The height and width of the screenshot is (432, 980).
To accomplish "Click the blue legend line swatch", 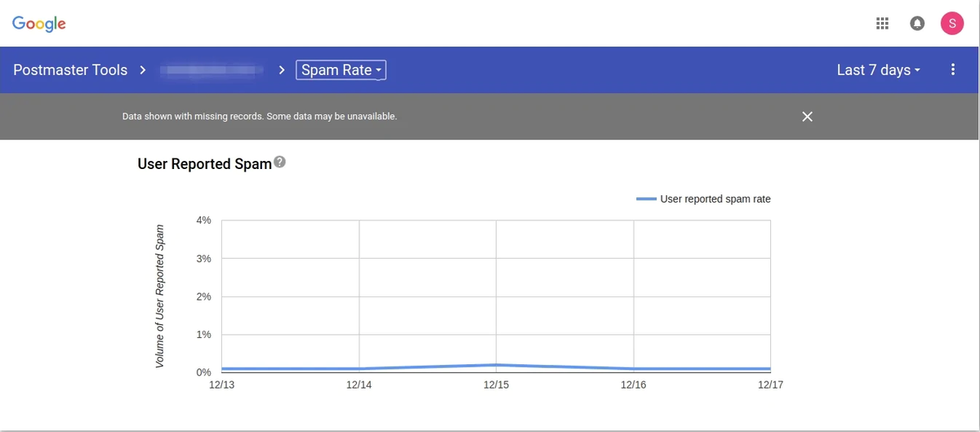I will 646,199.
